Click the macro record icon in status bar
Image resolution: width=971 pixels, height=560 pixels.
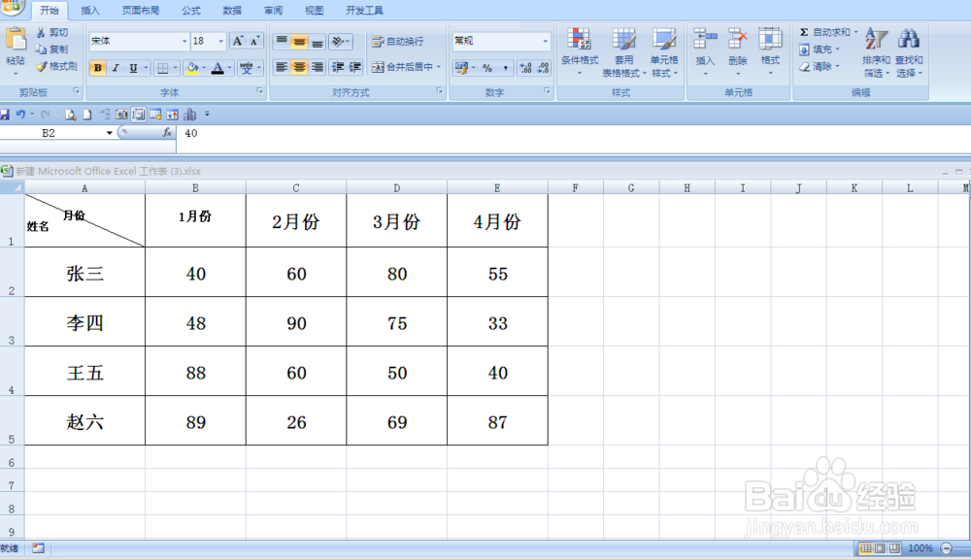(39, 548)
